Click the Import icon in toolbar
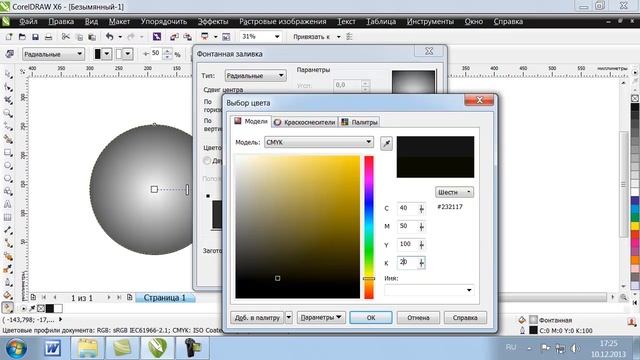Image resolution: width=640 pixels, height=360 pixels. coord(174,37)
